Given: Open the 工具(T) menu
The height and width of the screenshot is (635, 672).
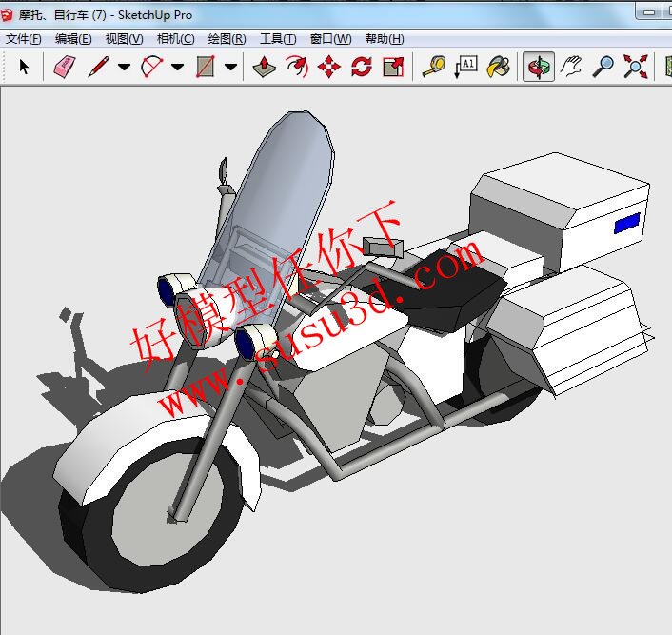Looking at the screenshot, I should [x=278, y=39].
